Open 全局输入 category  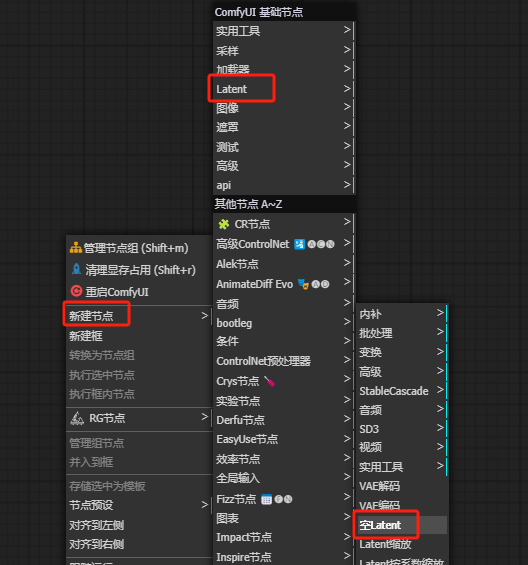pyautogui.click(x=284, y=478)
